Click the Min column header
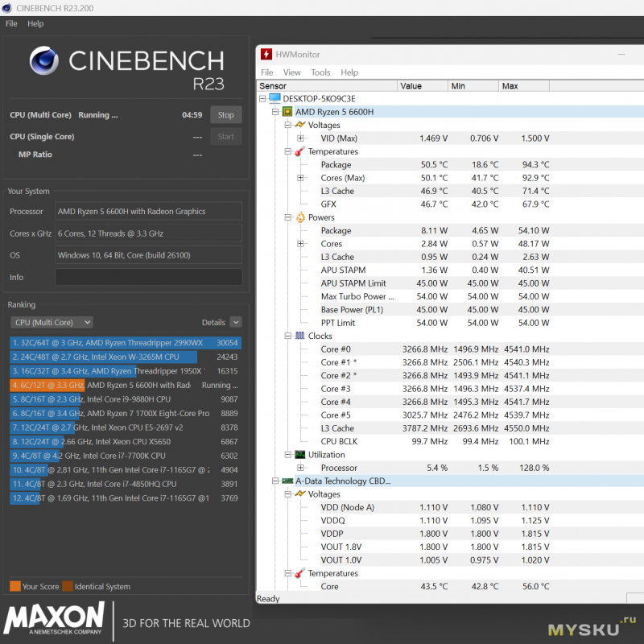This screenshot has height=644, width=644. coord(473,86)
